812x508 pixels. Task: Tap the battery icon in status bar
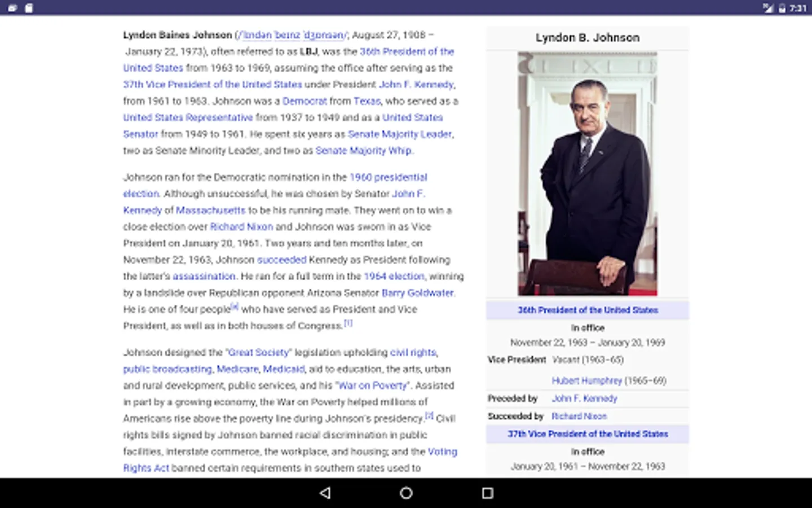click(782, 8)
